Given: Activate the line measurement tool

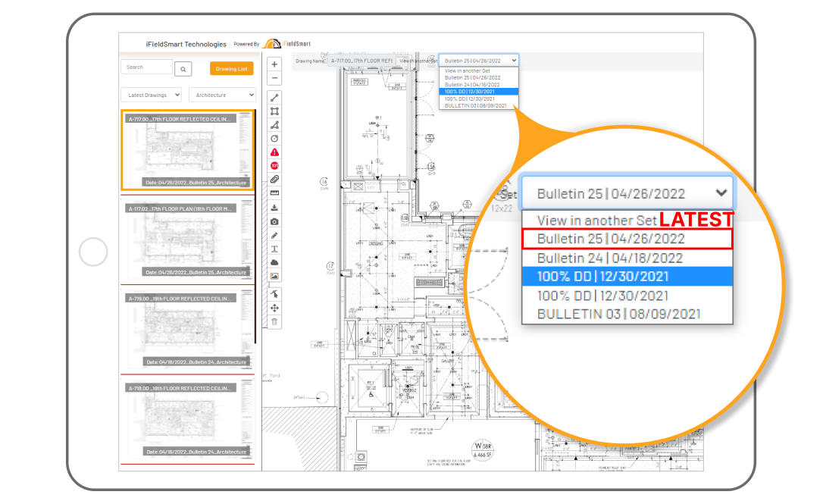Looking at the screenshot, I should pos(274,96).
